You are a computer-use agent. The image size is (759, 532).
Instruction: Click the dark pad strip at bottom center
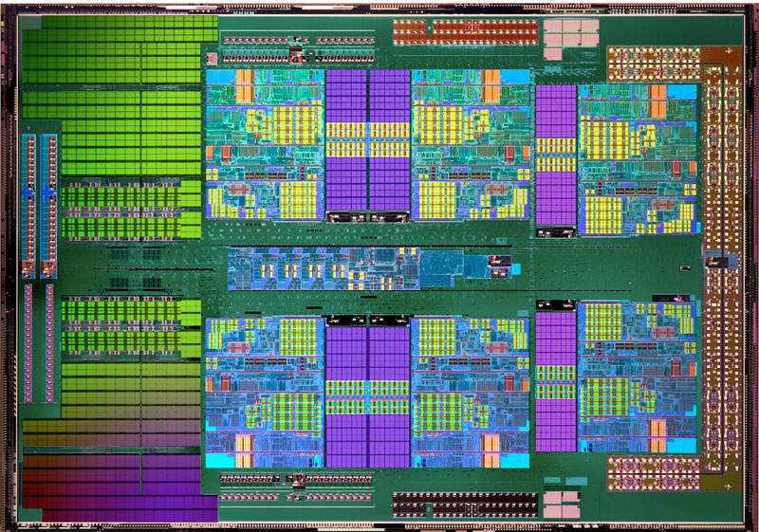465,504
